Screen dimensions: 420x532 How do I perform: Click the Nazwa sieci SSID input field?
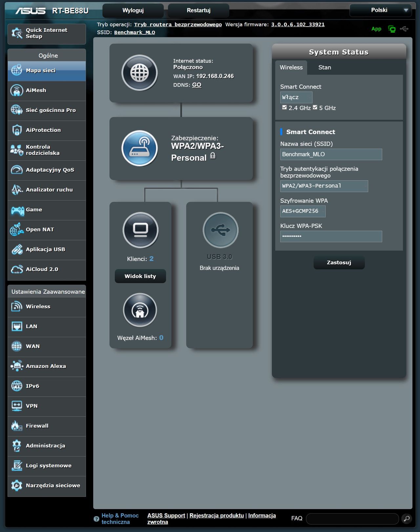331,154
